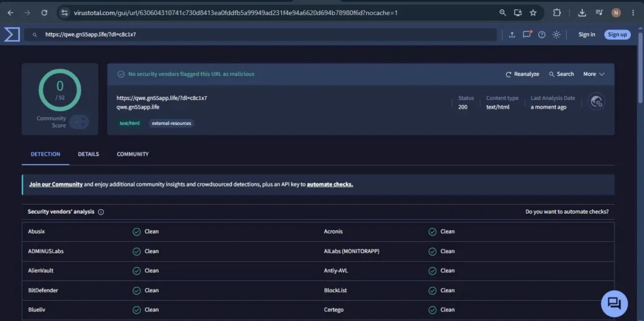This screenshot has width=644, height=321.
Task: Follow the automate checks link
Action: coord(330,184)
